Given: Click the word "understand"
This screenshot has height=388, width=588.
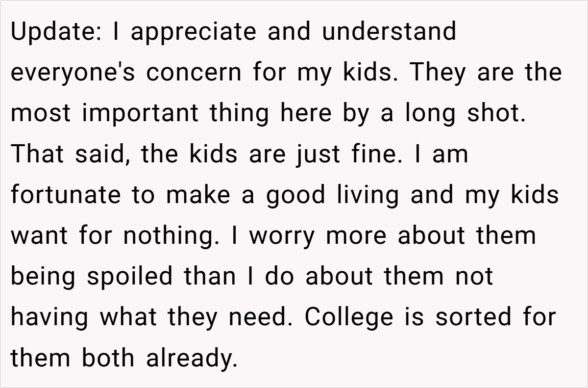Looking at the screenshot, I should [389, 32].
